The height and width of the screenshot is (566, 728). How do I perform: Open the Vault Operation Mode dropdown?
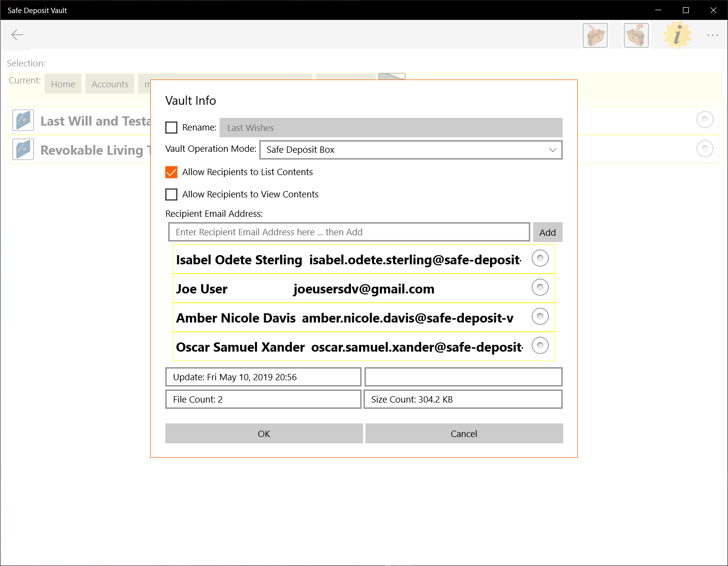tap(411, 150)
